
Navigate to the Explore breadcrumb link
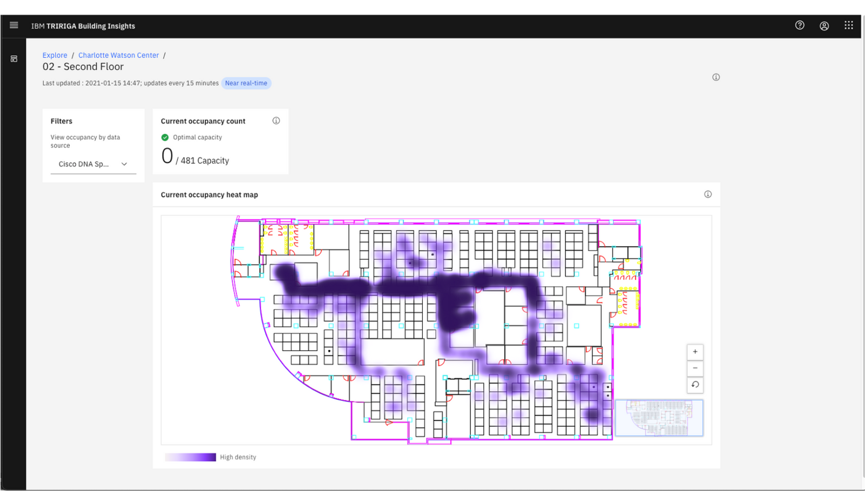(55, 55)
